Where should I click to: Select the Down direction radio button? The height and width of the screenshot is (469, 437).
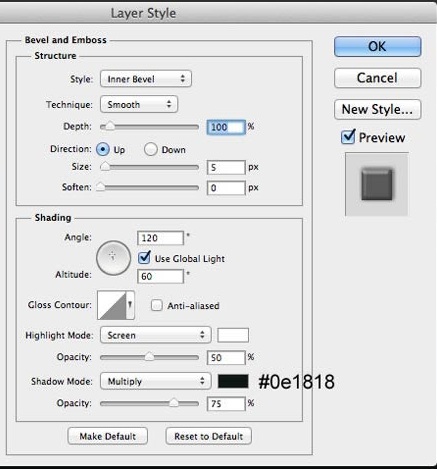pyautogui.click(x=151, y=149)
